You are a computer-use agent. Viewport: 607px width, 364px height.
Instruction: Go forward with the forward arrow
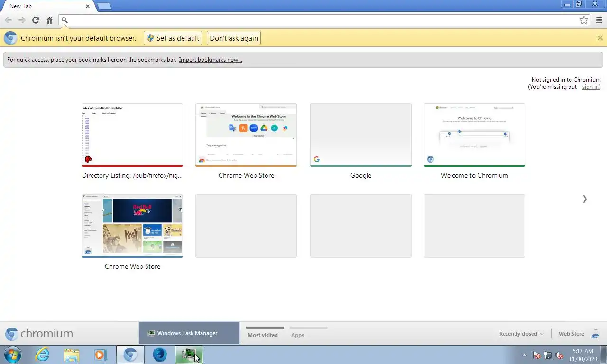[x=22, y=20]
